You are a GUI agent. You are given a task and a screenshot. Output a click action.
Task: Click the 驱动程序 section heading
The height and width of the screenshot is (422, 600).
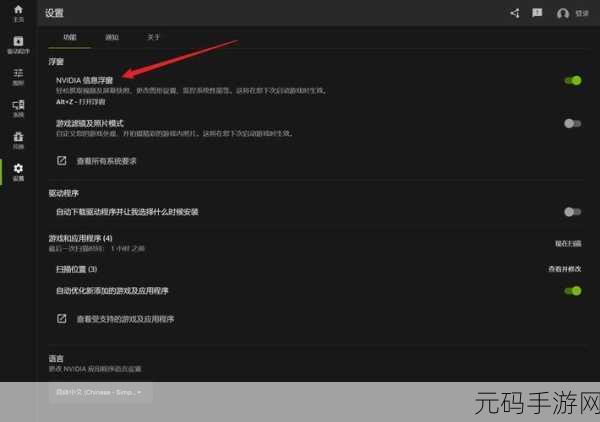[64, 193]
